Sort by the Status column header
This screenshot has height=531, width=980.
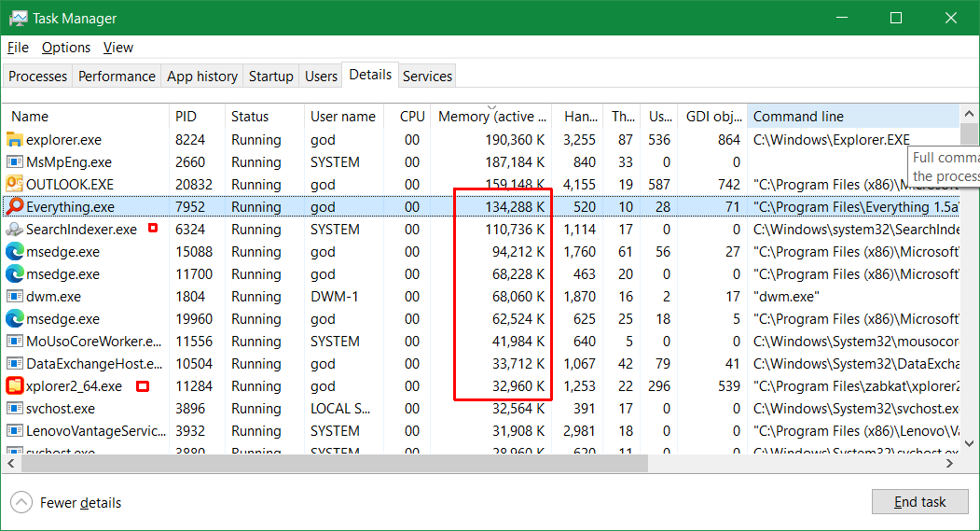265,117
